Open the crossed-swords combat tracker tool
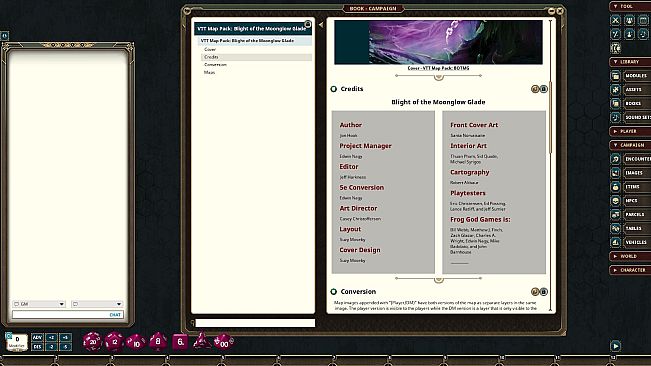Screen dimensions: 651x366 (x=615, y=20)
